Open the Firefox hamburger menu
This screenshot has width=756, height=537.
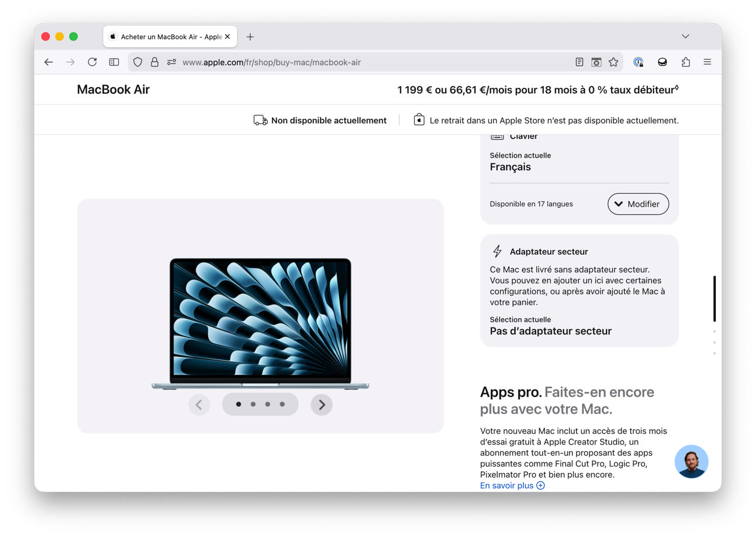click(707, 62)
